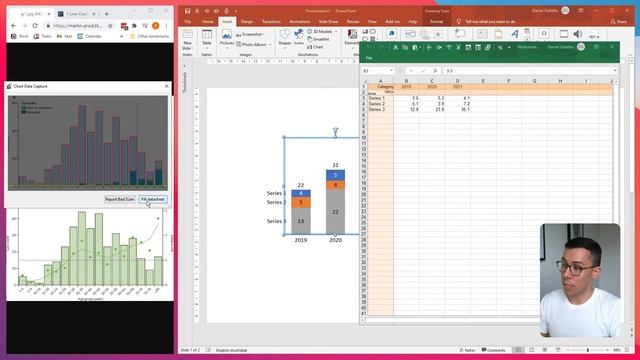
Task: Switch to the Transitions tab
Action: (271, 21)
